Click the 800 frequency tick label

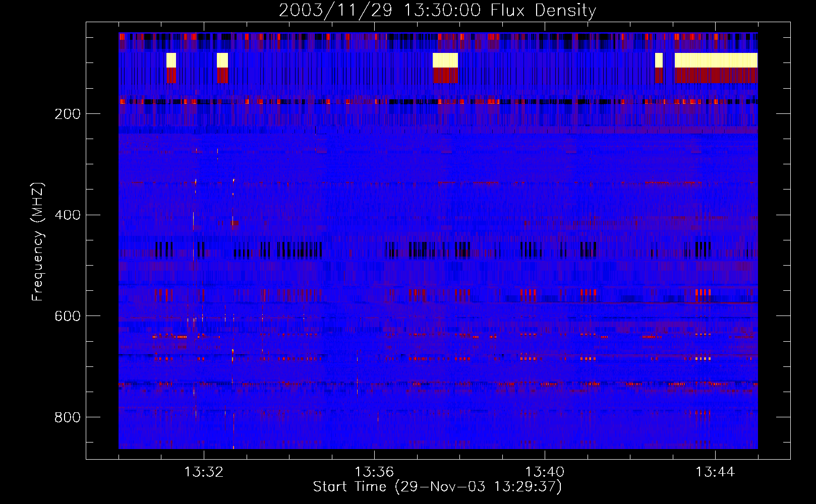(x=68, y=417)
